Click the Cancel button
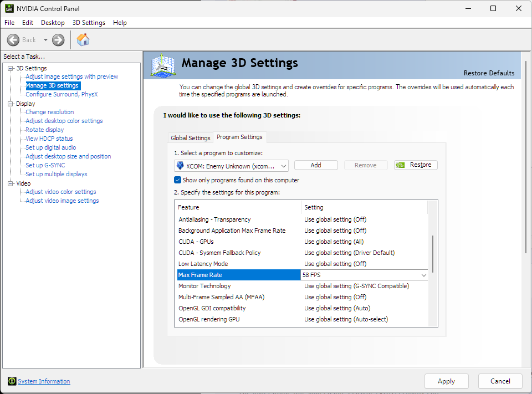Screen dimensions: 532x394 tap(500, 381)
